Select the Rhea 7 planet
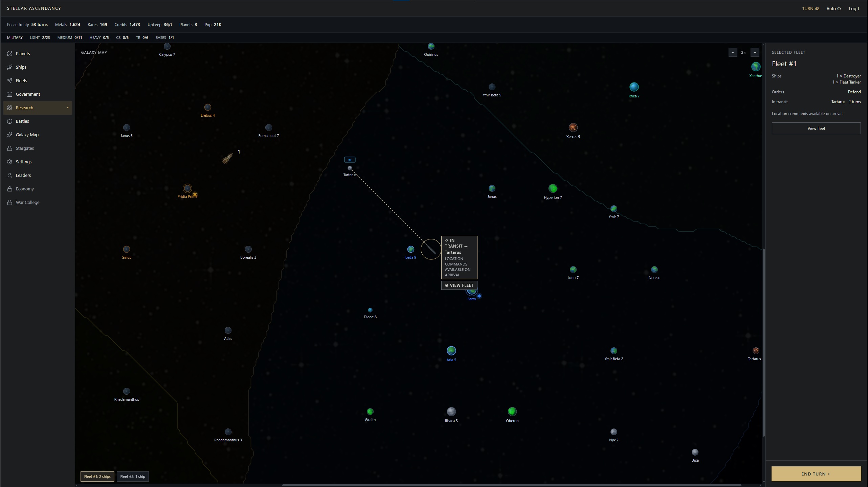Screen dimensions: 868x487 (x=634, y=87)
